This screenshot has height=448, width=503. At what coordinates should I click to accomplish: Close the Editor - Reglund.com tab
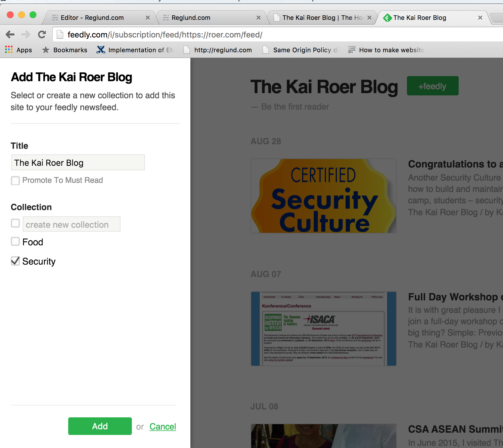pyautogui.click(x=148, y=18)
